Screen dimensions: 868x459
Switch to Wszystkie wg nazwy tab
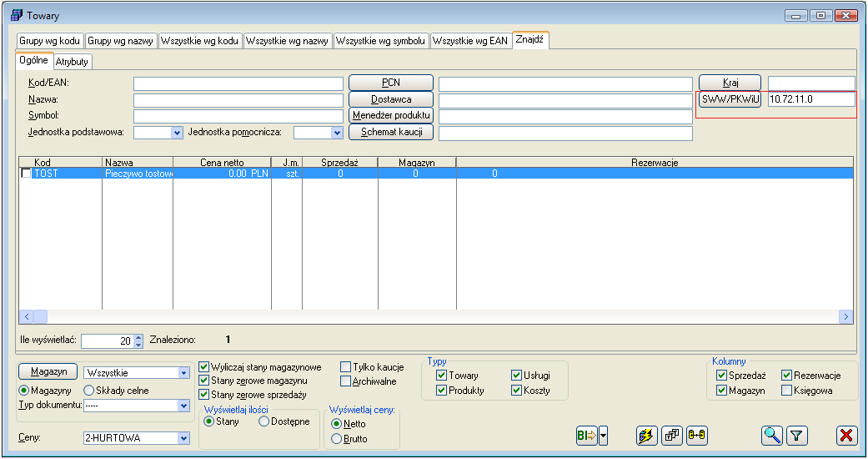[x=288, y=40]
